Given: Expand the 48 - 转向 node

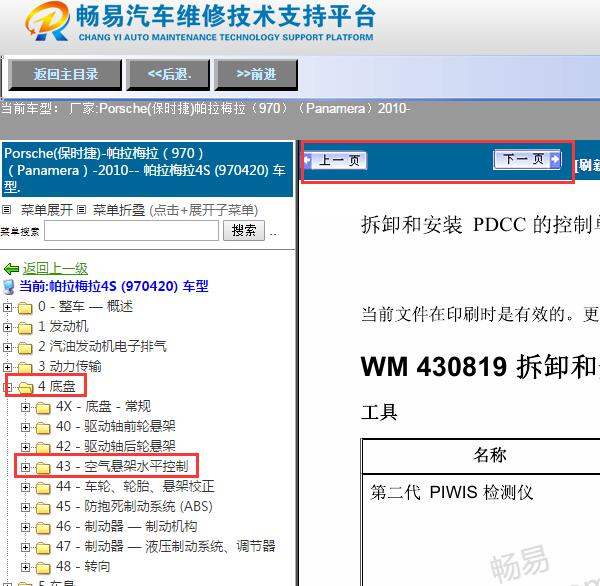Looking at the screenshot, I should click(x=25, y=567).
